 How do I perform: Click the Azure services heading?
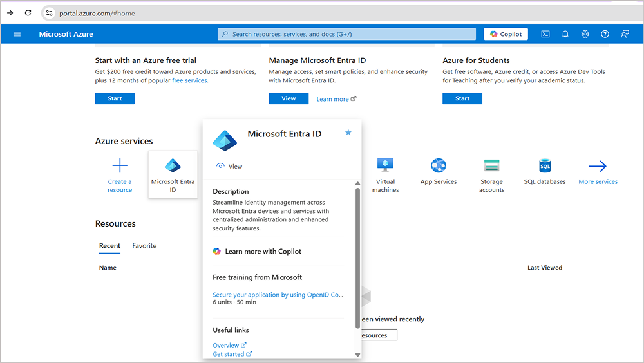click(x=124, y=141)
